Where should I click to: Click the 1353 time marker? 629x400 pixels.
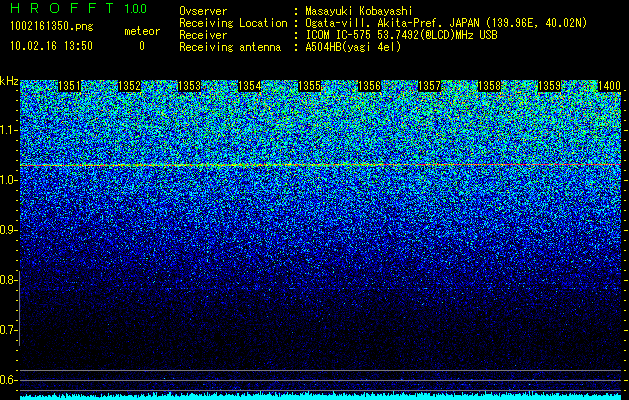coord(189,86)
